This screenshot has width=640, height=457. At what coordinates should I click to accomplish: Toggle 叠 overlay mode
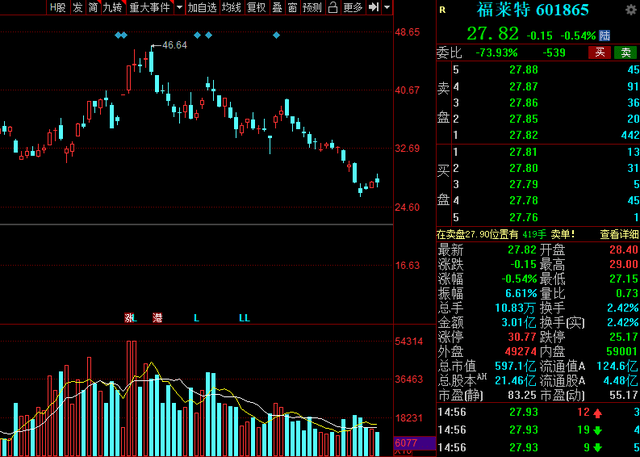coord(277,7)
